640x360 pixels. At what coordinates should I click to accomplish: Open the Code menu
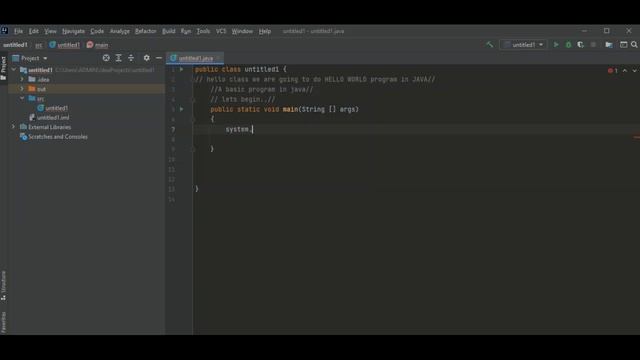coord(97,31)
